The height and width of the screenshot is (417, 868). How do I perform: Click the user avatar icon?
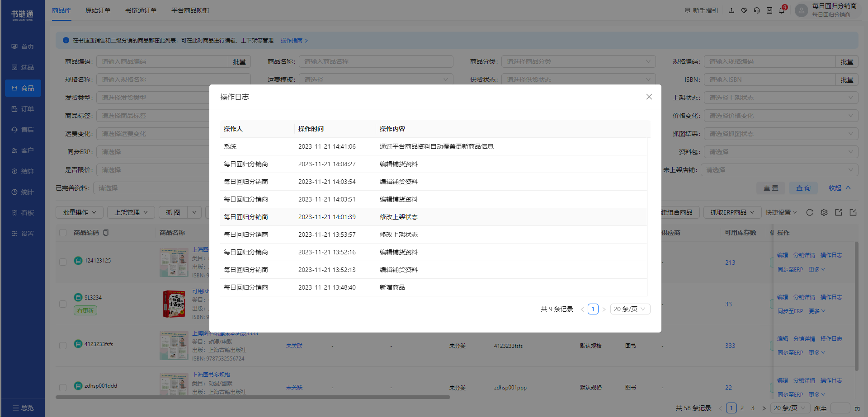coord(801,10)
